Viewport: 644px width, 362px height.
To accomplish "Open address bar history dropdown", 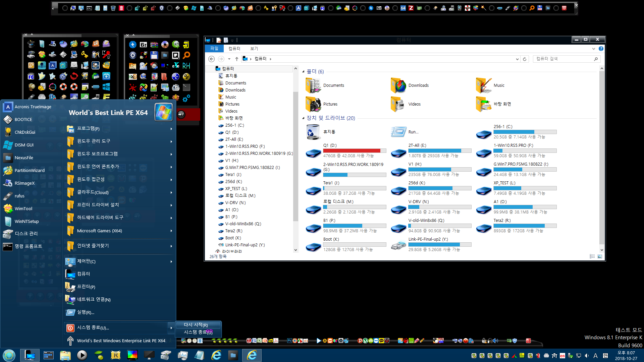I will (x=517, y=59).
